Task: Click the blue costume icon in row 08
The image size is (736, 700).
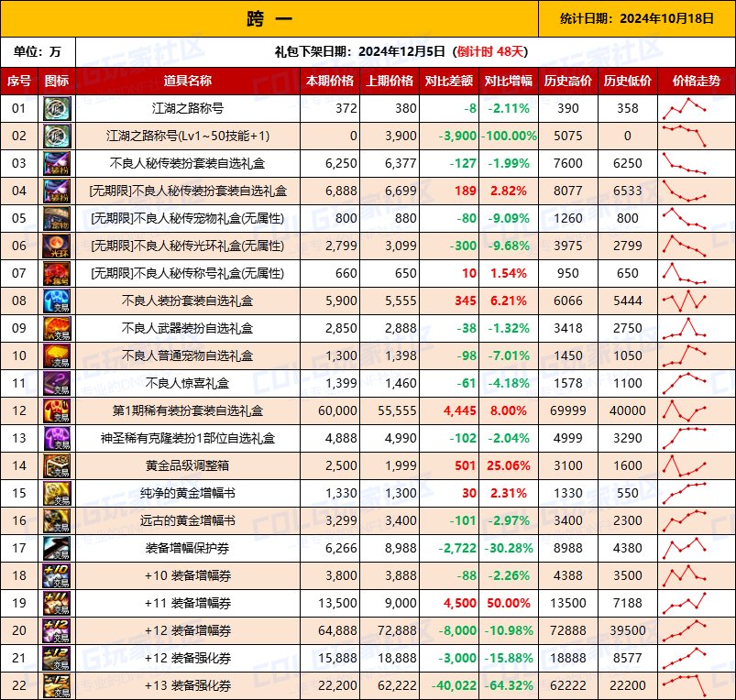Action: (x=57, y=301)
